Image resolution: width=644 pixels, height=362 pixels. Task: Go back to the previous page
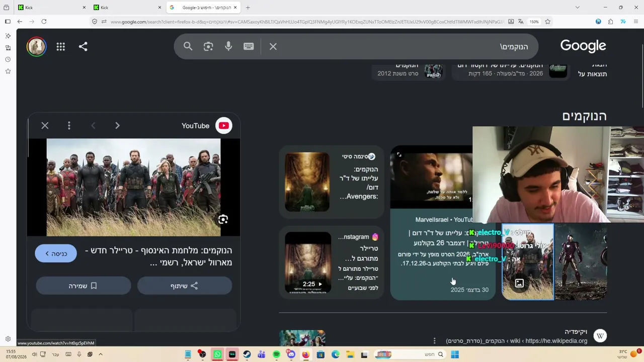(20, 22)
